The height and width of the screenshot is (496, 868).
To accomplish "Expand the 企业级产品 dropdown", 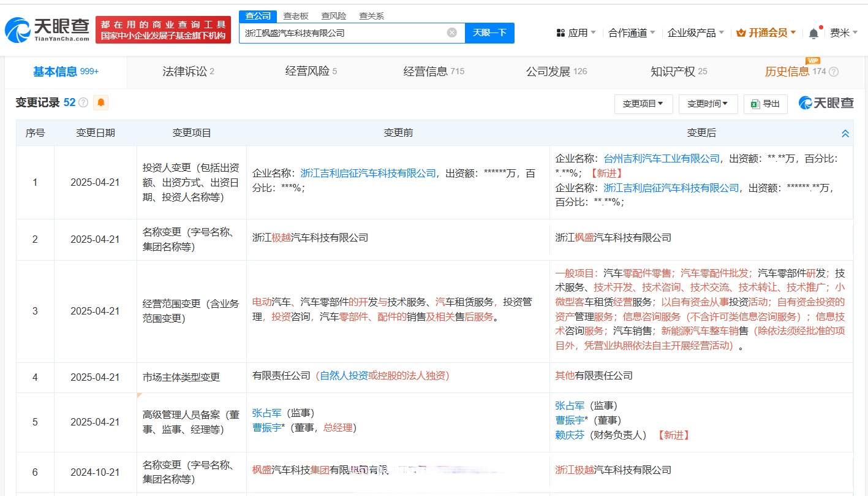I will point(696,32).
